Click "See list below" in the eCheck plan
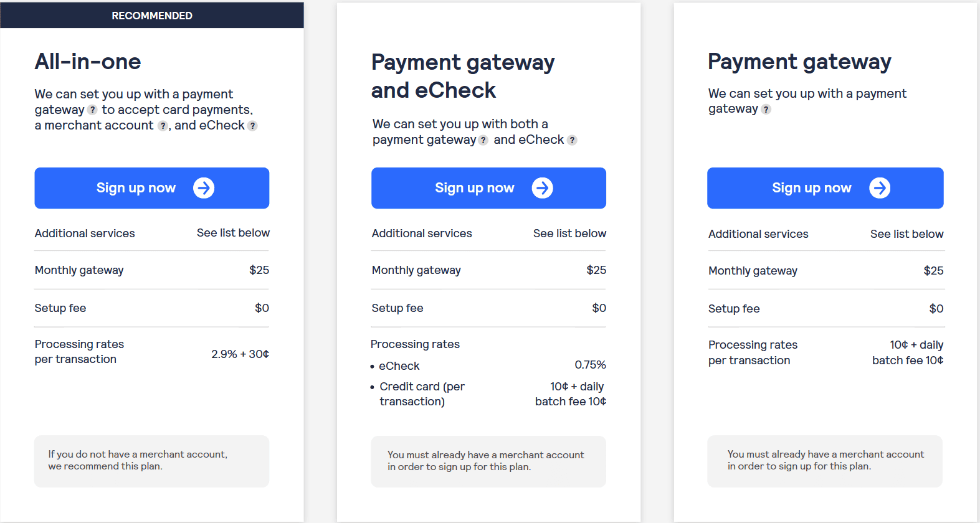980x523 pixels. 569,233
